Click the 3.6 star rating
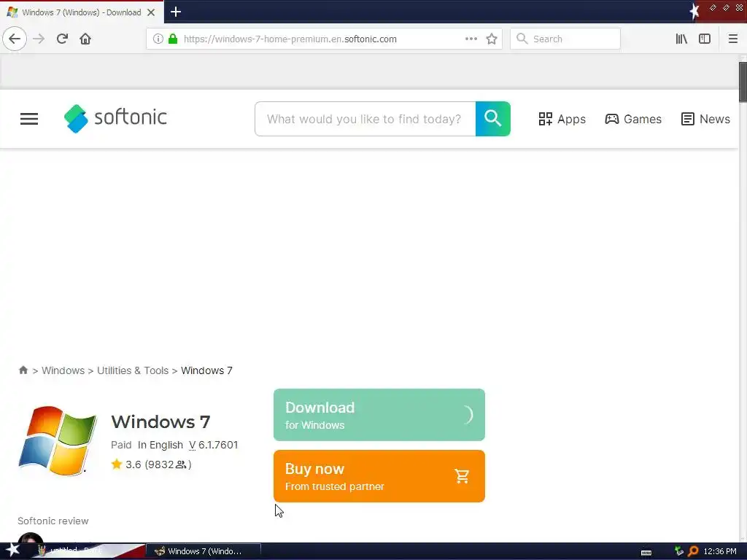This screenshot has width=747, height=560. click(x=126, y=464)
